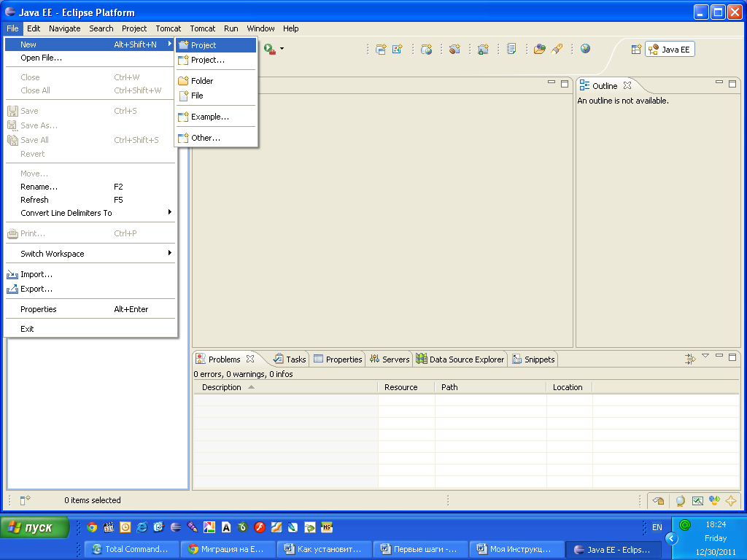The image size is (747, 560).
Task: Click the Path column header
Action: (490, 387)
